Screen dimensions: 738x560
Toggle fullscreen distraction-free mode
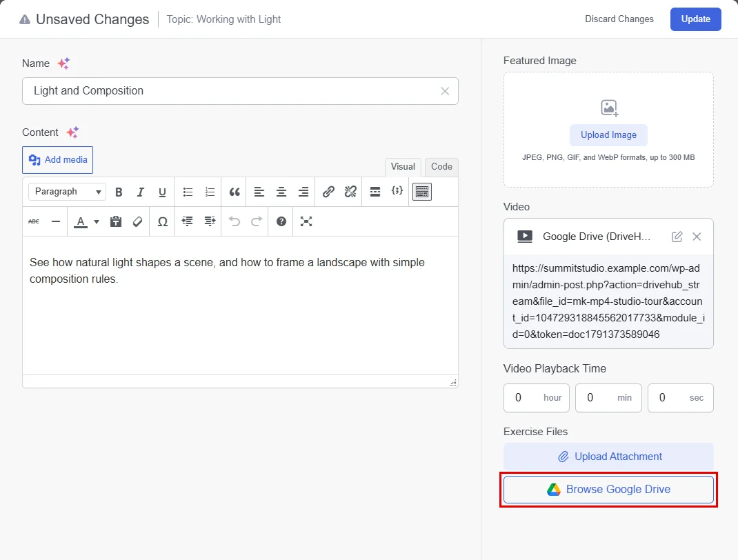coord(306,221)
